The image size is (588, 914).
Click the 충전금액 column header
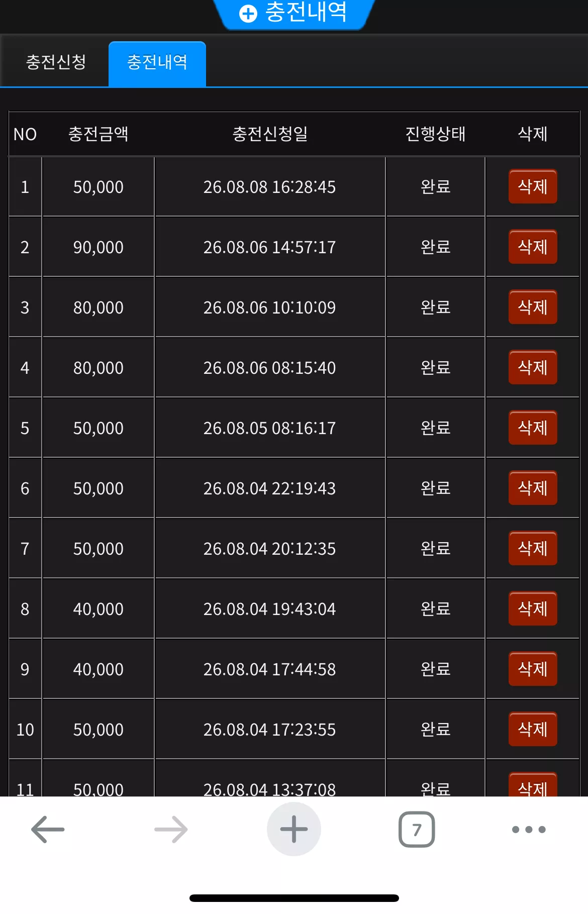click(98, 134)
